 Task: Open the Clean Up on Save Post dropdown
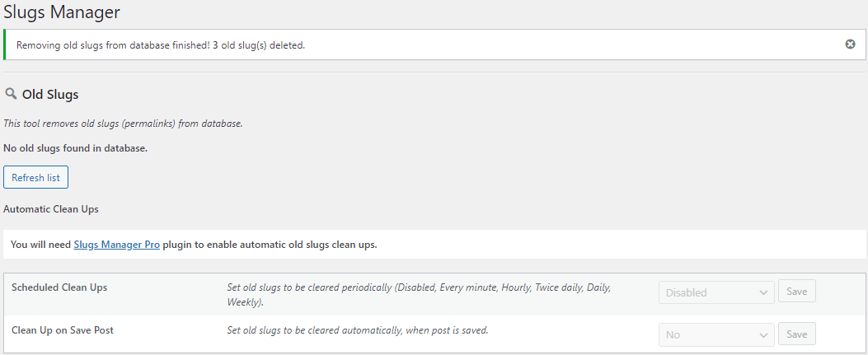coord(716,334)
